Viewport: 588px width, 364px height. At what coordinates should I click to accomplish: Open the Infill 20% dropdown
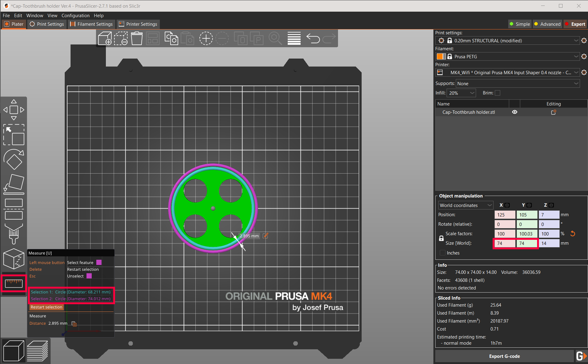point(461,93)
